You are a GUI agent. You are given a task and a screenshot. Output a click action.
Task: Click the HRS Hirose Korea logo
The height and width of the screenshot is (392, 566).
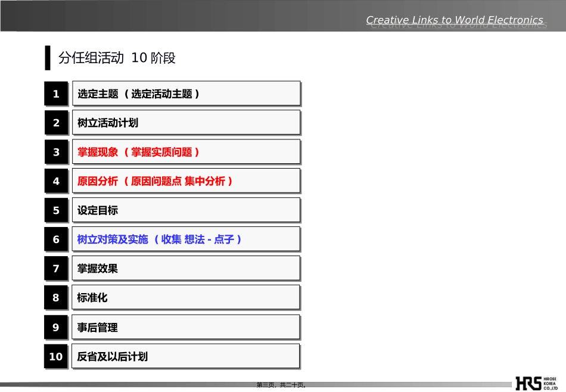coord(537,383)
